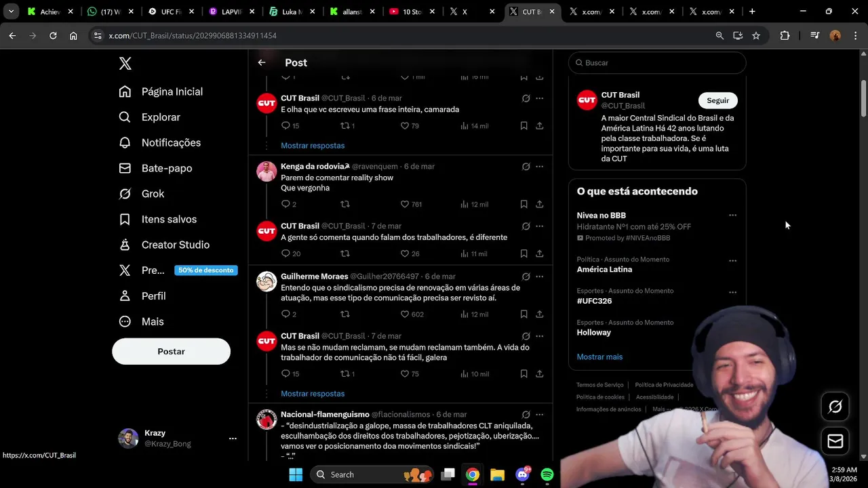868x488 pixels.
Task: Share the 'frase inteira, camarada' post
Action: (540, 126)
